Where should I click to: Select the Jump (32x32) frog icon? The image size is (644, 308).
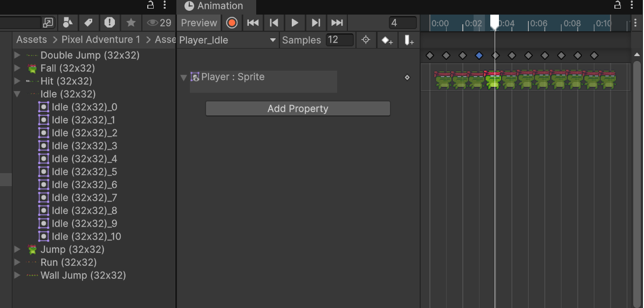(32, 249)
